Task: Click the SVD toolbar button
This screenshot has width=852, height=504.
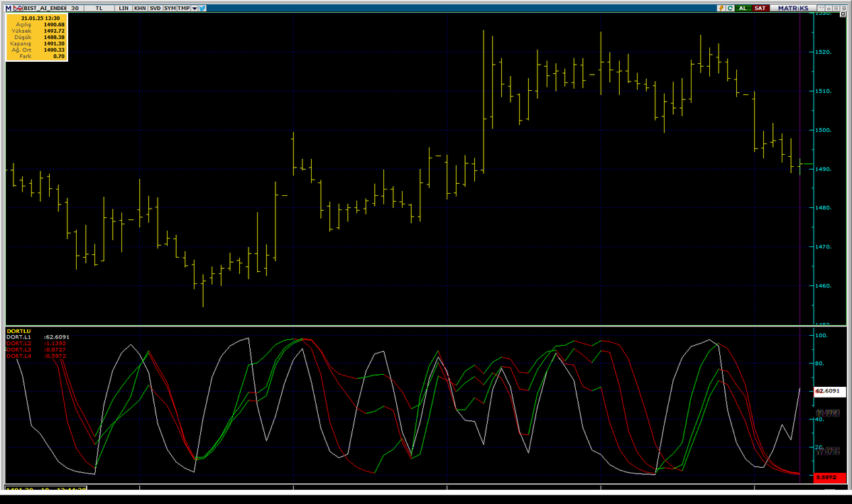Action: pyautogui.click(x=155, y=8)
